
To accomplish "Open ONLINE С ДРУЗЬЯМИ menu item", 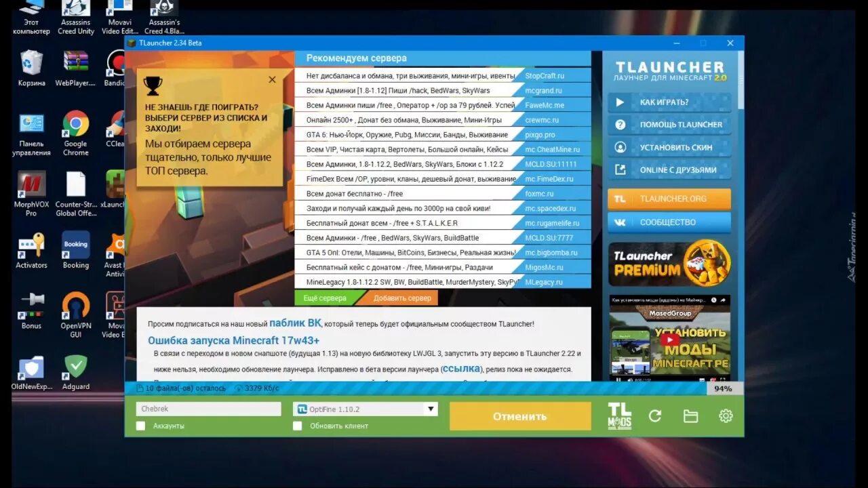I will [x=669, y=169].
